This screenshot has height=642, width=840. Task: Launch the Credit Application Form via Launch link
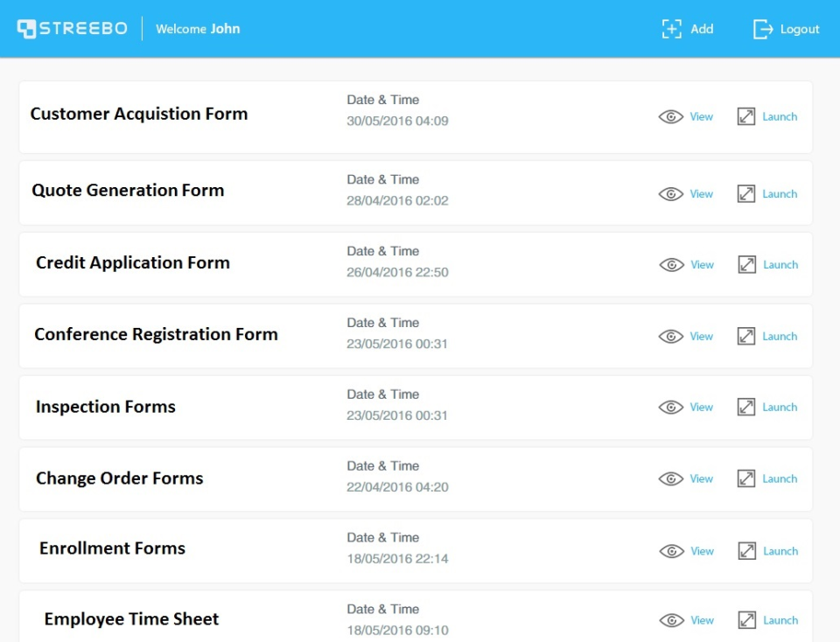(781, 264)
